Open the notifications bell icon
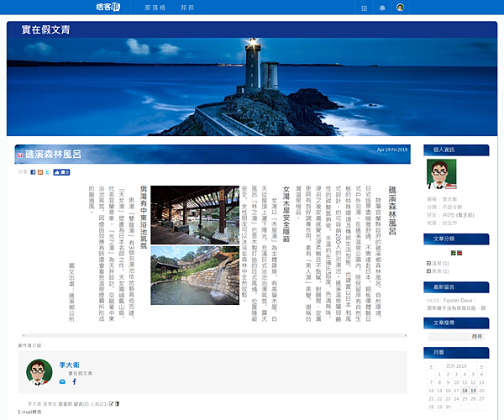504x420 pixels. click(x=382, y=8)
